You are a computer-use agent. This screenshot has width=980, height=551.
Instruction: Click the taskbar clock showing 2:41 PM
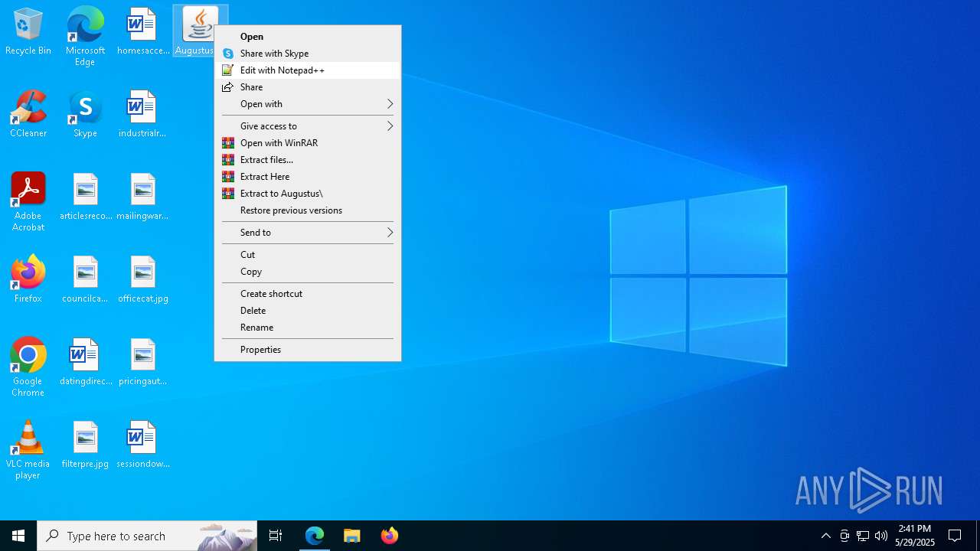[x=914, y=536]
